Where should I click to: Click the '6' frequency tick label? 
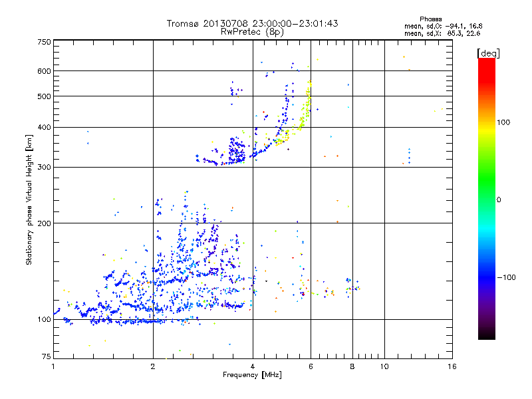tap(311, 366)
